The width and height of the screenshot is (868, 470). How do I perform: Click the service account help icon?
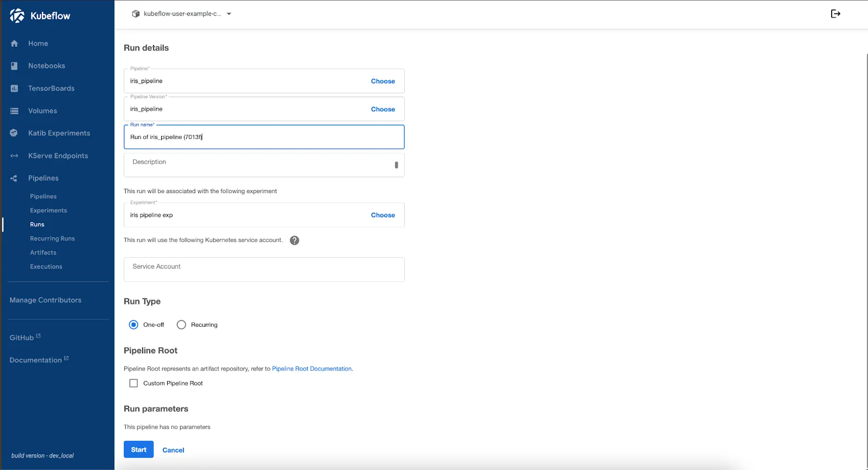295,240
